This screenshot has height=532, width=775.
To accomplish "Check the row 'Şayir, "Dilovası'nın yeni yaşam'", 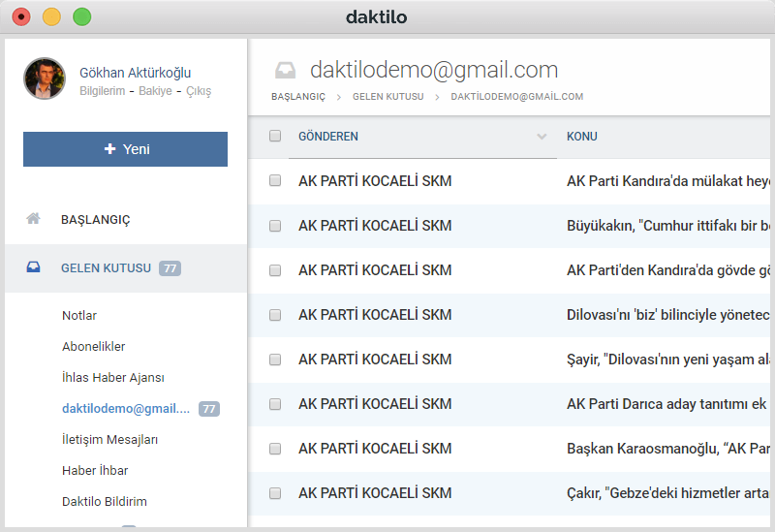I will click(x=275, y=359).
